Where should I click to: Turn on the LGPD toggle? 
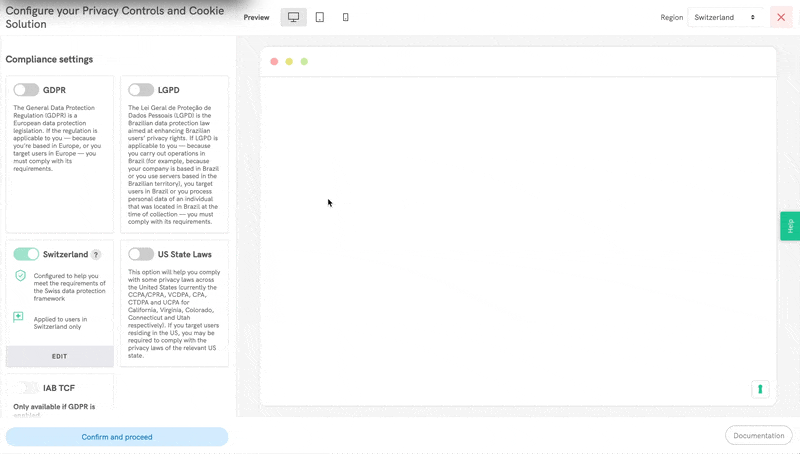pyautogui.click(x=141, y=90)
